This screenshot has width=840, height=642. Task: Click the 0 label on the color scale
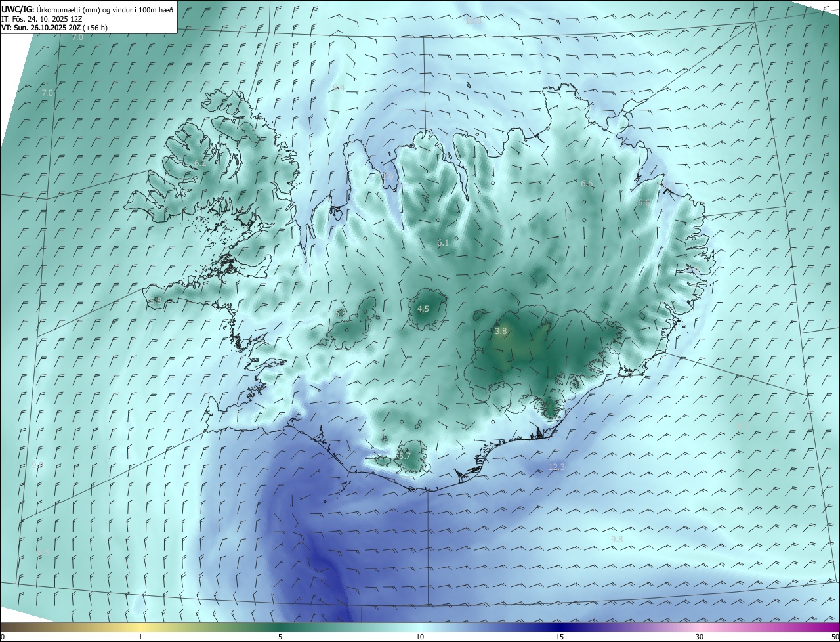[3, 637]
